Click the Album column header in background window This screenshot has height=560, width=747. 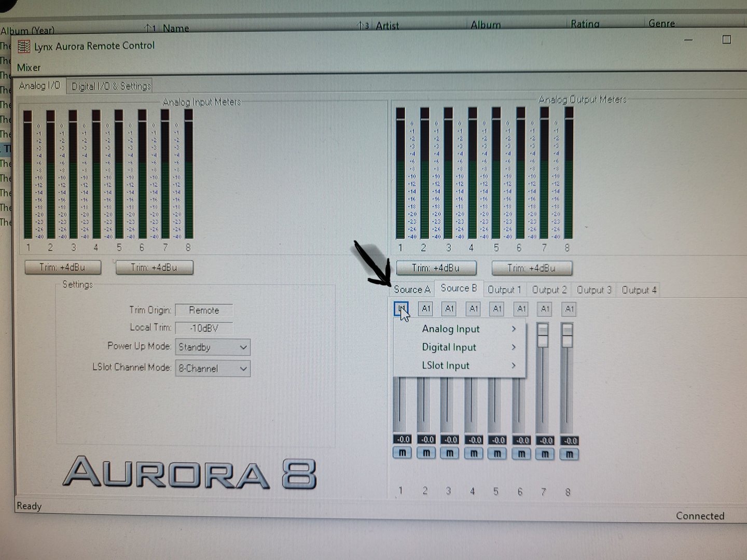(x=486, y=24)
